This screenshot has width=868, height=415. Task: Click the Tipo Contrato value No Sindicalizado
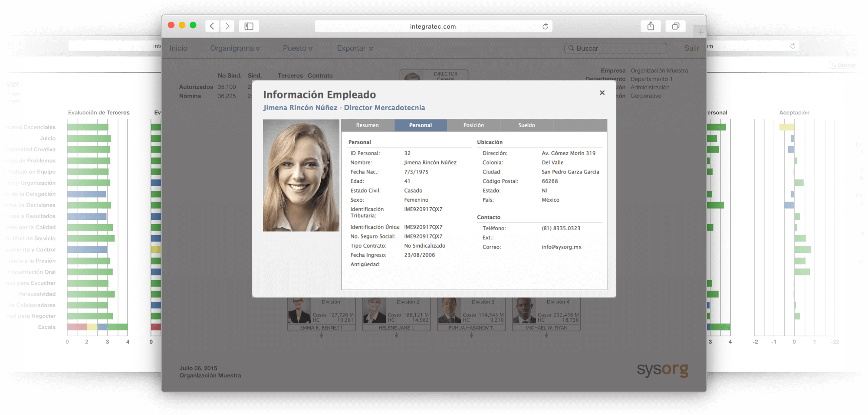click(x=424, y=246)
